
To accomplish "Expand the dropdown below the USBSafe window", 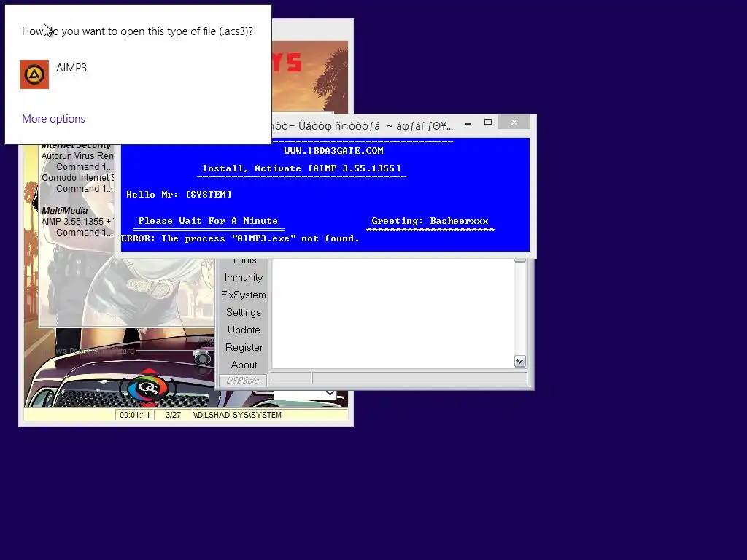I will coord(330,394).
